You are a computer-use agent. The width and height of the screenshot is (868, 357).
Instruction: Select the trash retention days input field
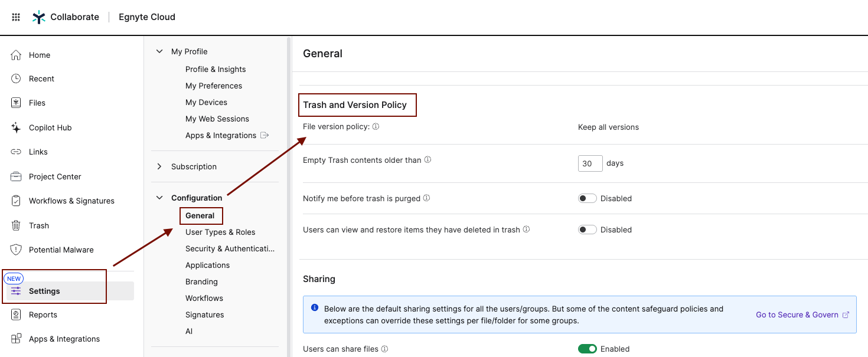590,163
